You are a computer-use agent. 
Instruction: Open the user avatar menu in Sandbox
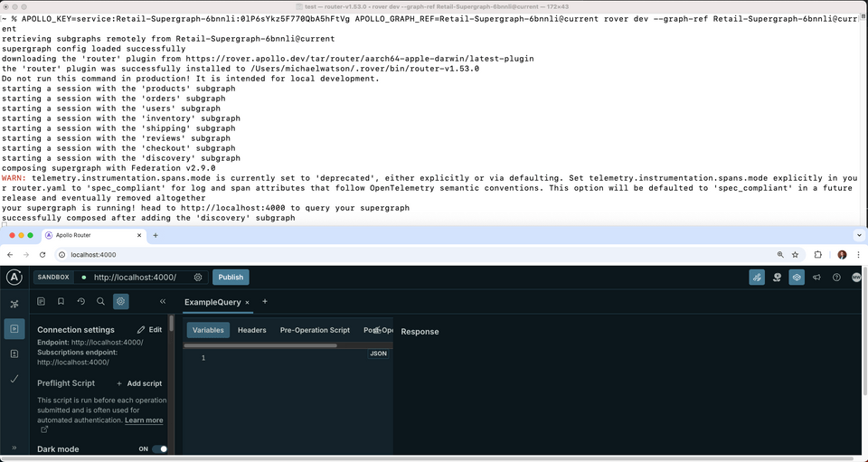856,278
